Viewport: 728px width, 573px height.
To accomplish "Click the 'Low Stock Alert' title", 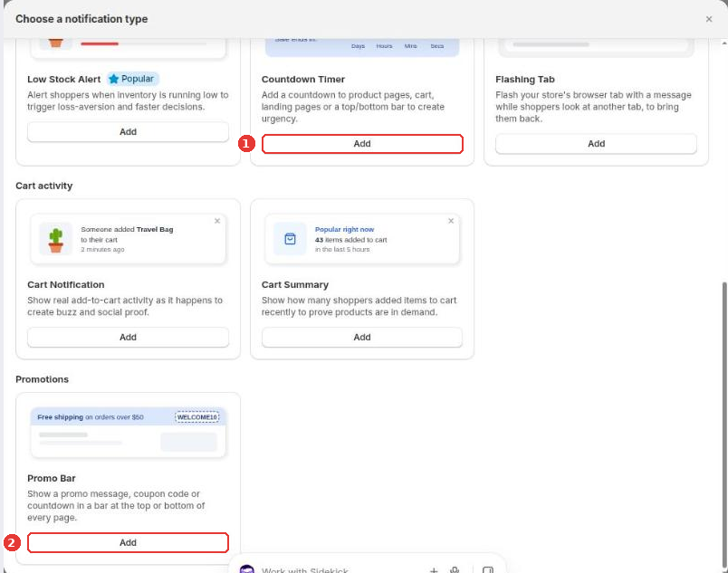I will tap(64, 80).
